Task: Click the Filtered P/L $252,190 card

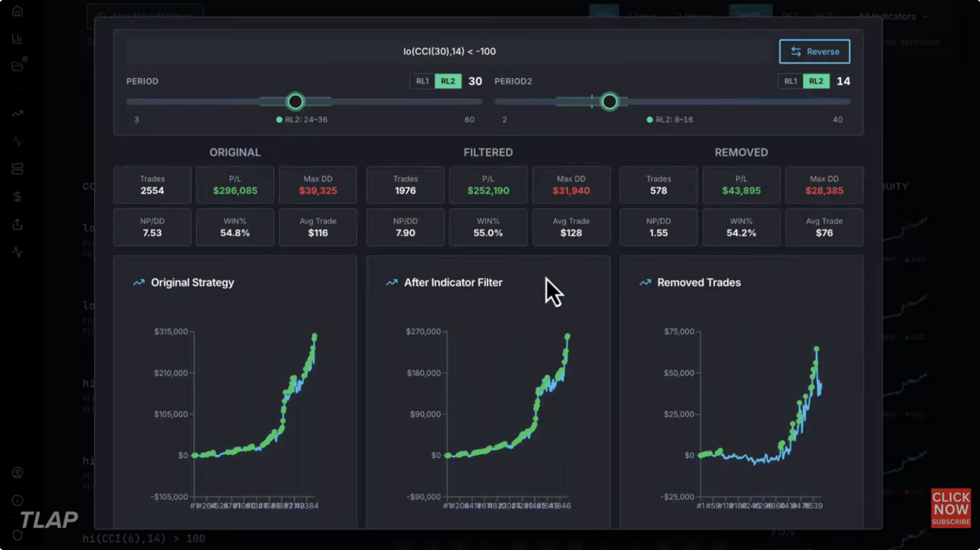Action: [x=488, y=185]
